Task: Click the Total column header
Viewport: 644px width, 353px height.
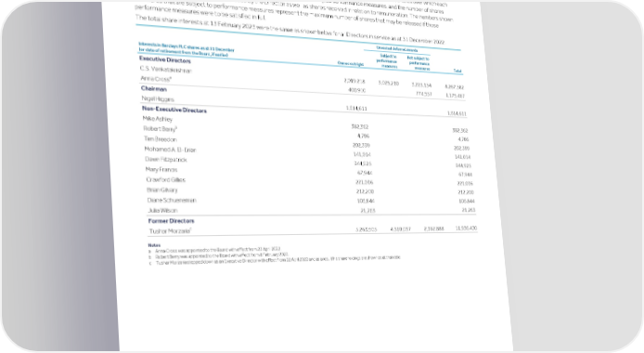Action: 457,71
